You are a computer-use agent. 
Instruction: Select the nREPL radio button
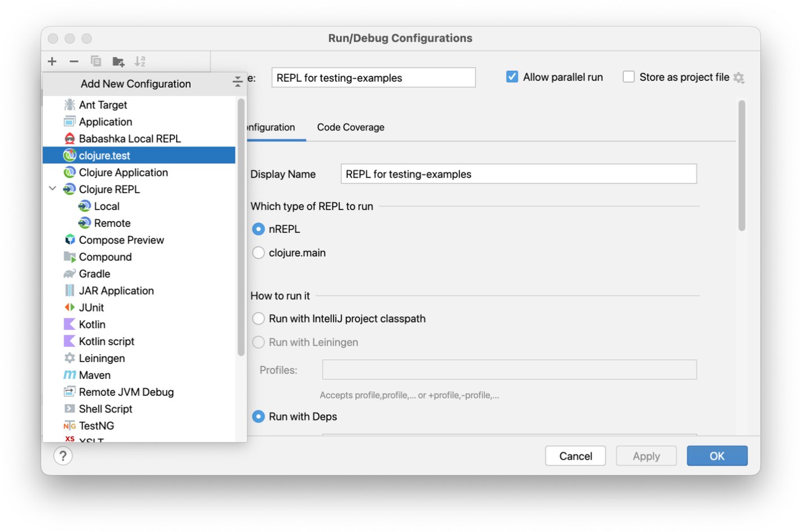(258, 229)
